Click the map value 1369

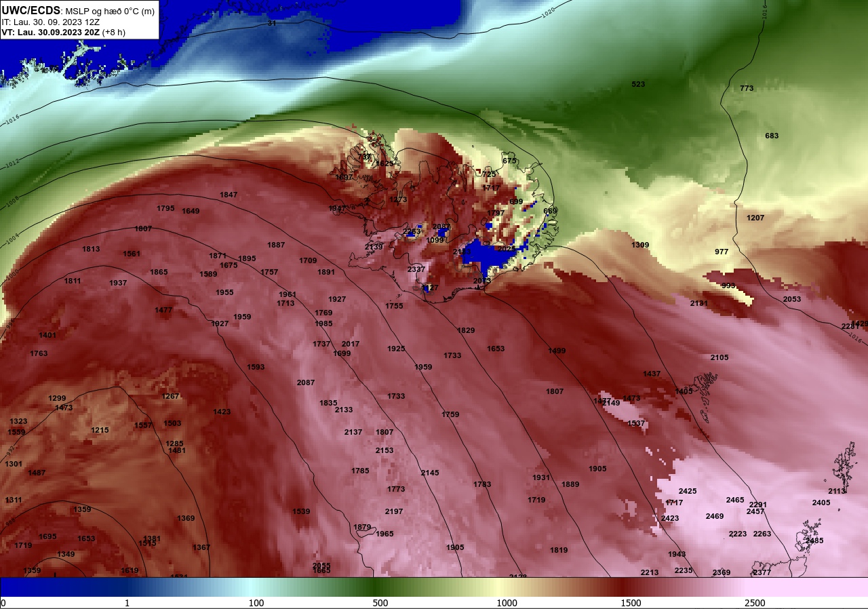click(x=186, y=518)
